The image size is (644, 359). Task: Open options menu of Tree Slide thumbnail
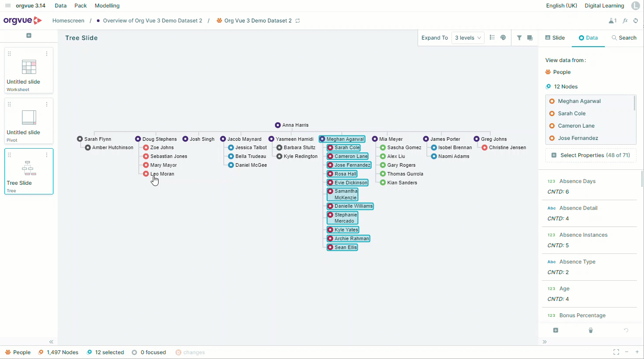point(47,155)
